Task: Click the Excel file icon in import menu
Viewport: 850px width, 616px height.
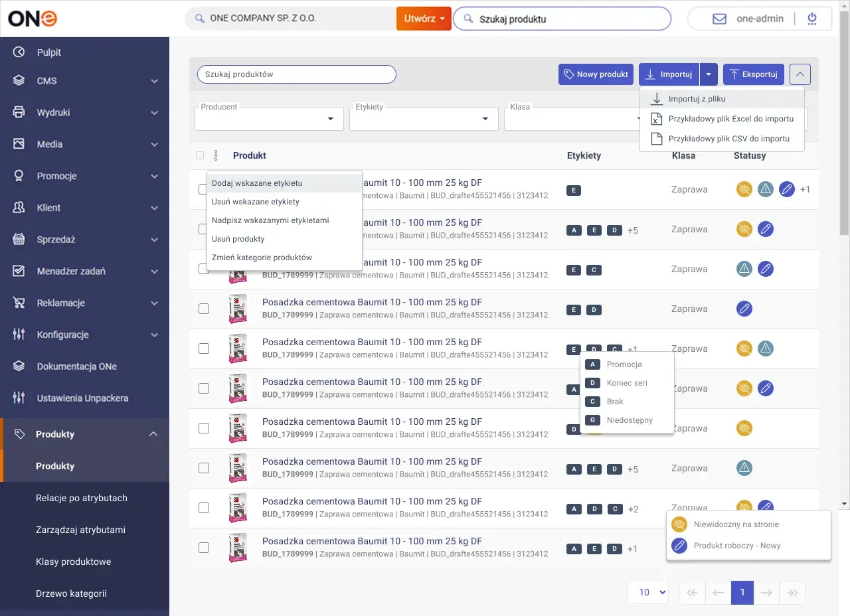Action: point(657,119)
